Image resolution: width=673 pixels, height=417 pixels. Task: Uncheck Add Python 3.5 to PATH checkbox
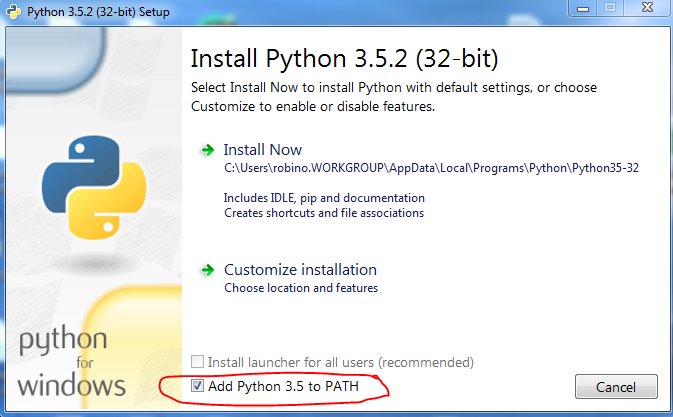click(x=197, y=386)
